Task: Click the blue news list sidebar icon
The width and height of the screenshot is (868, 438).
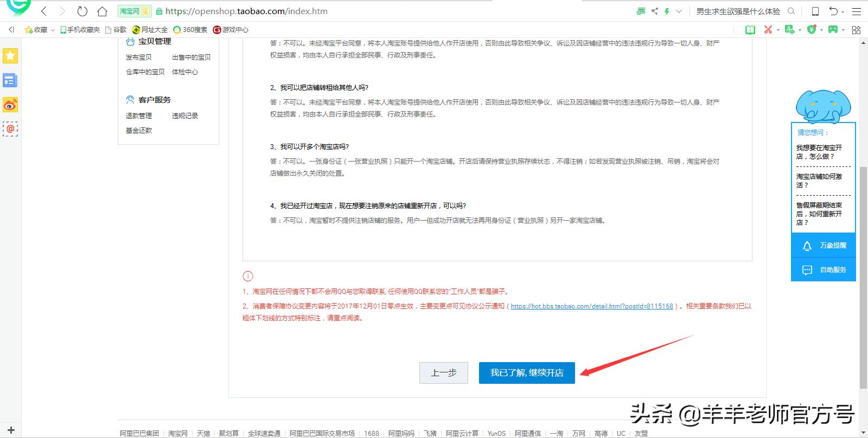Action: click(10, 81)
